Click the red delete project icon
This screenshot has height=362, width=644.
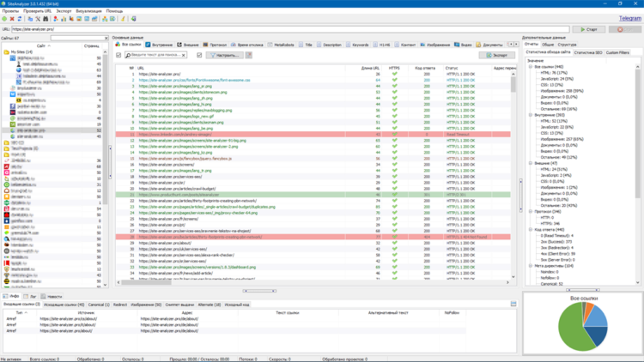pyautogui.click(x=12, y=19)
